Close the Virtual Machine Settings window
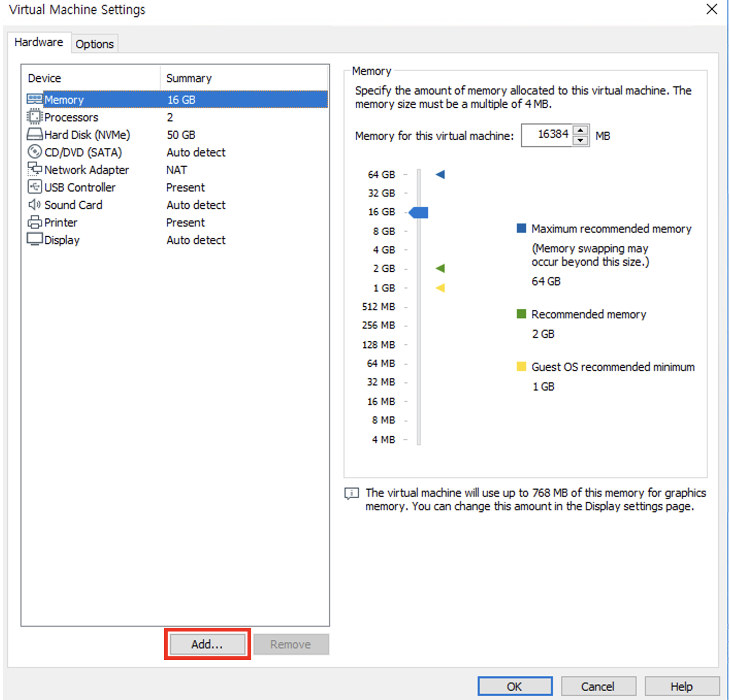The width and height of the screenshot is (729, 700). (712, 9)
